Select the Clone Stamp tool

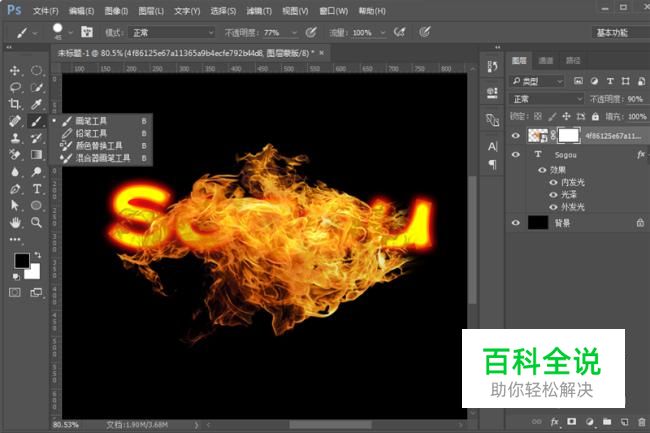coord(15,138)
